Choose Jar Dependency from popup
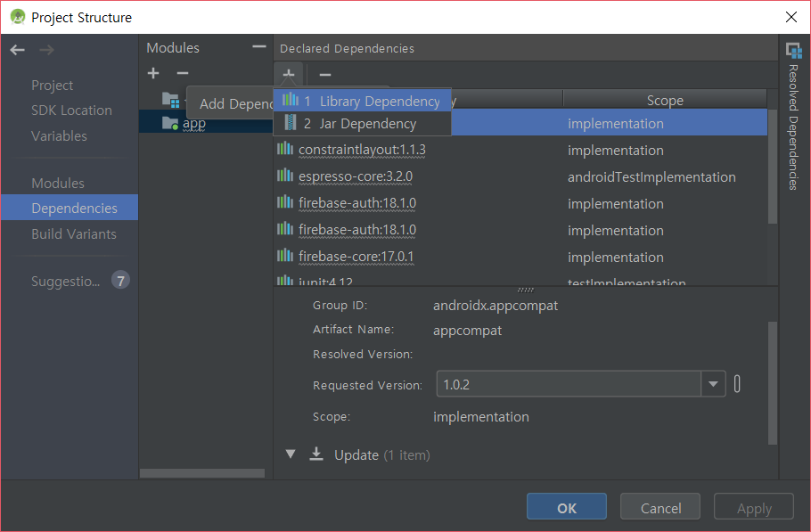The width and height of the screenshot is (811, 532). coord(362,124)
